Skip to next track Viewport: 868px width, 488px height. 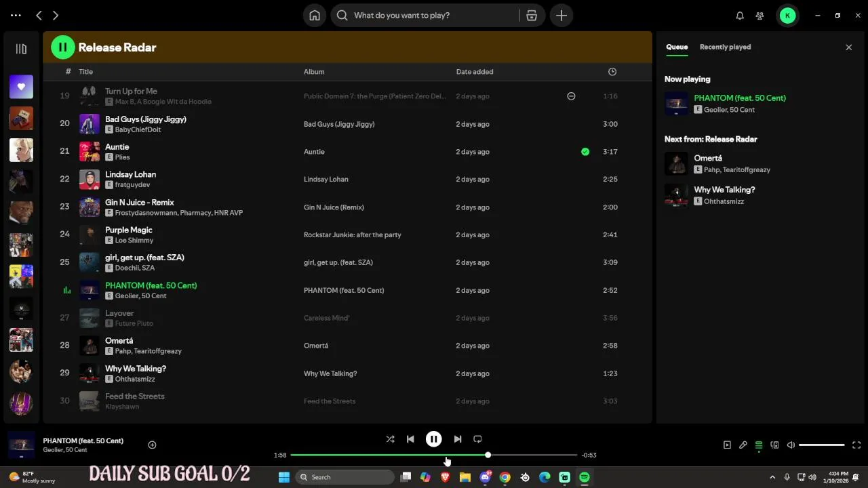pyautogui.click(x=458, y=439)
